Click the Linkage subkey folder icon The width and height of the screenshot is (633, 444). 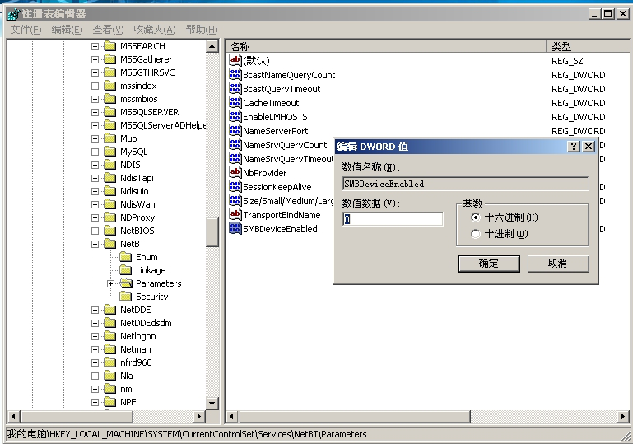126,270
